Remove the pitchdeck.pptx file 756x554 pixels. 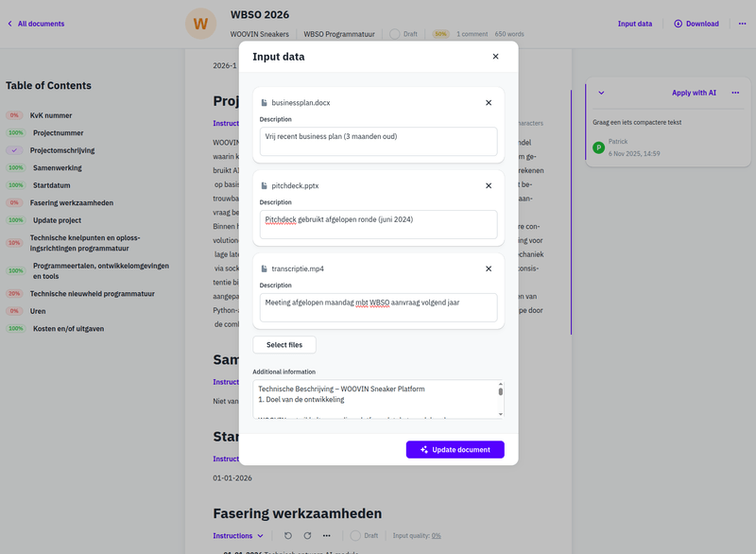489,185
